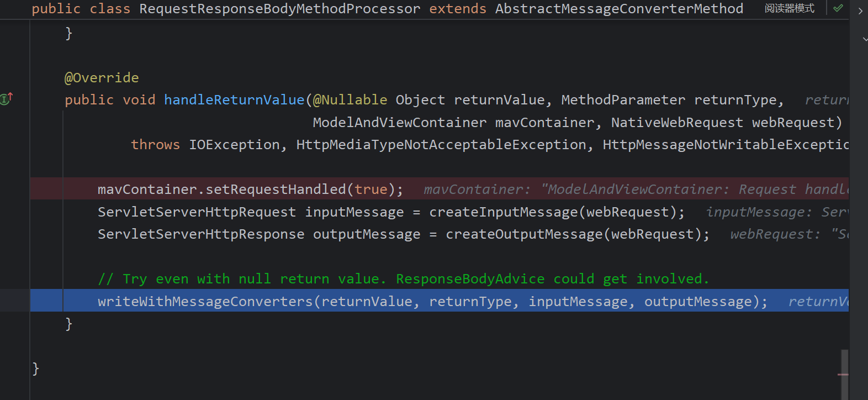Click the comment mentioning ResponseBodyAdvice
Screen dimensions: 868x400
404,279
